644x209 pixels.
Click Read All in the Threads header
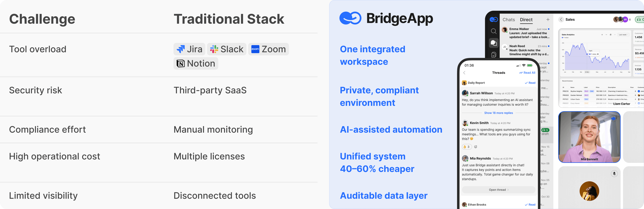[527, 73]
